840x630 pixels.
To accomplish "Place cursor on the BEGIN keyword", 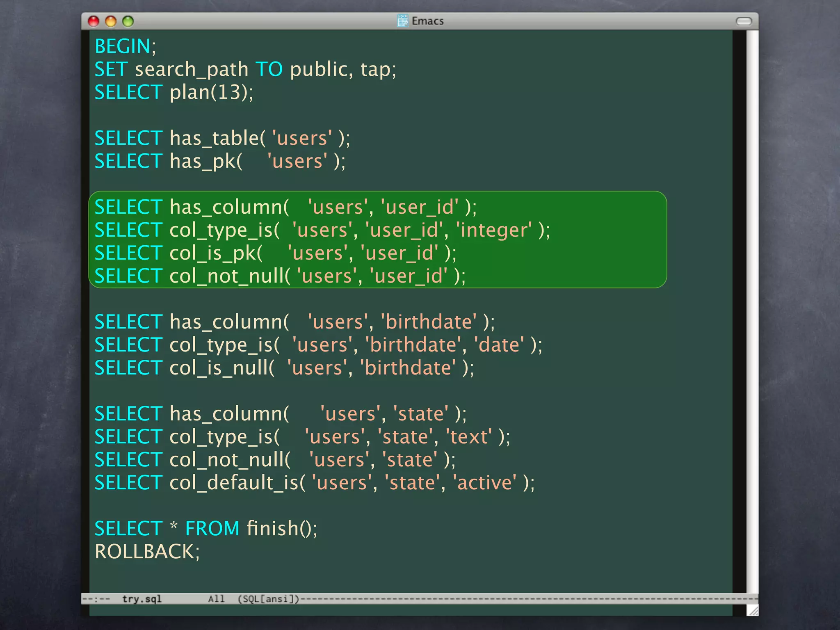I will click(x=123, y=46).
